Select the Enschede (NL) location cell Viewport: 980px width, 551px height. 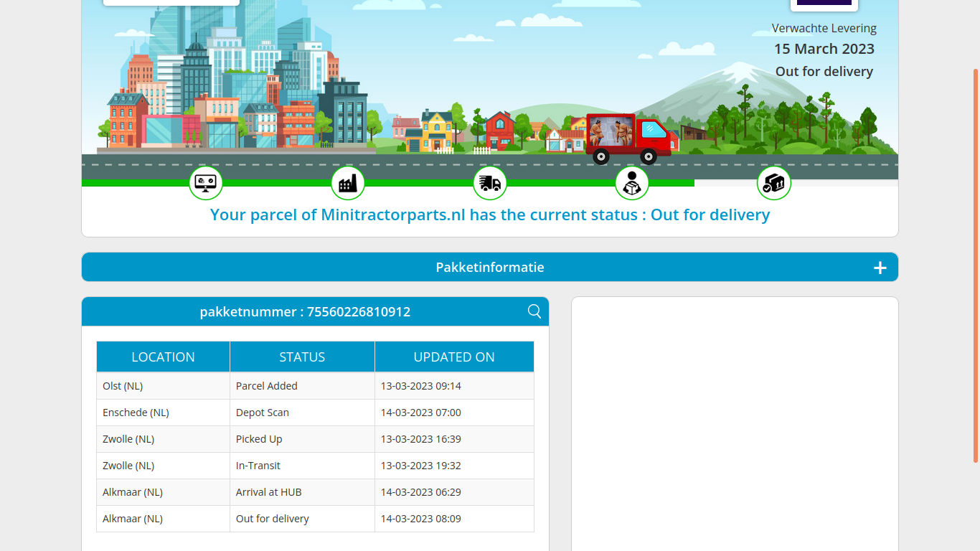click(163, 413)
